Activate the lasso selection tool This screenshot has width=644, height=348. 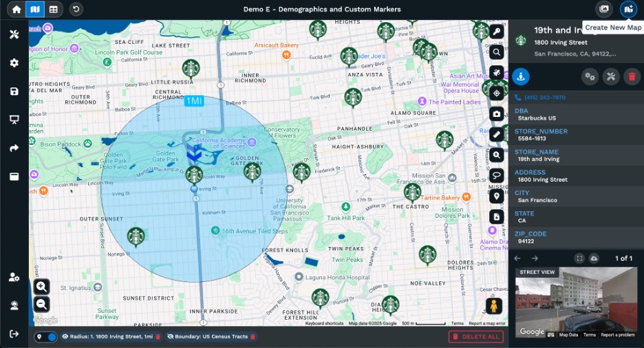click(x=496, y=175)
